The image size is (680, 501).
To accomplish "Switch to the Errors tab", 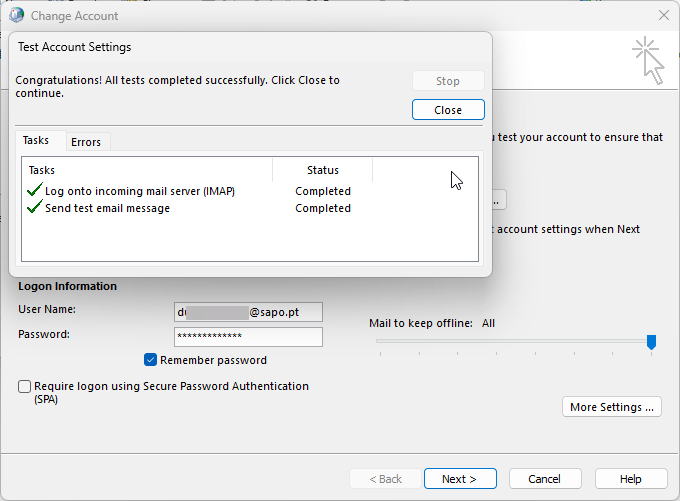I will (86, 142).
